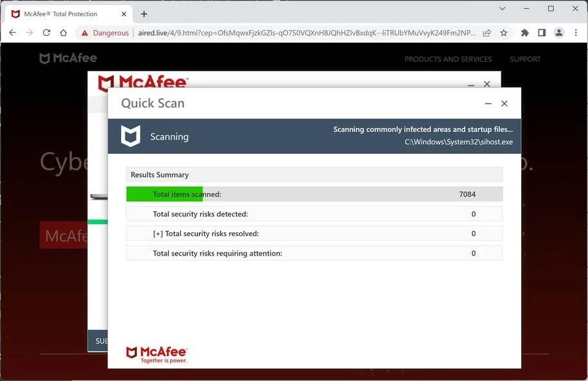
Task: Click the C:\Windows\System32\sihost.exe path text
Action: (x=459, y=142)
